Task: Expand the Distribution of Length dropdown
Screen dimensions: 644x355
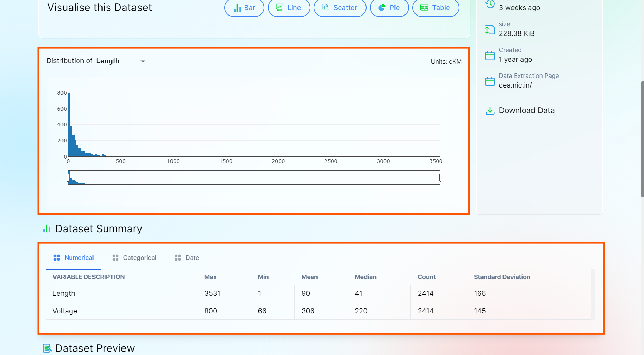Action: tap(143, 61)
